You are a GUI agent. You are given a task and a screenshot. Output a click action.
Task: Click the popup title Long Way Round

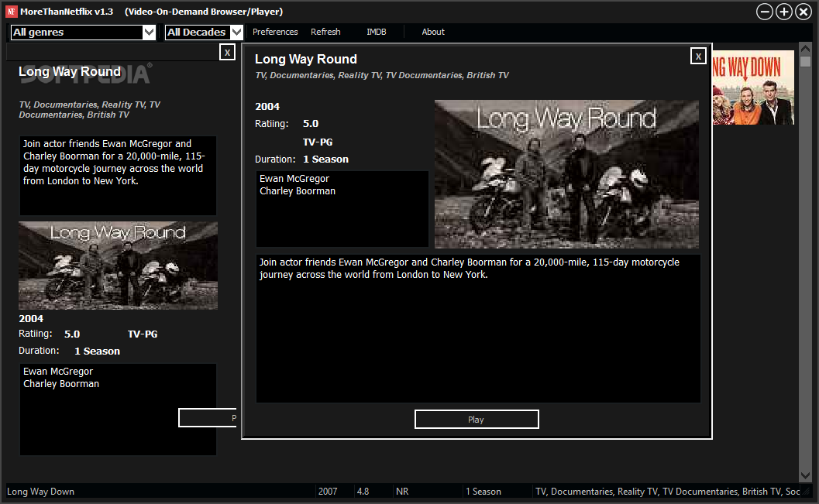click(x=305, y=59)
